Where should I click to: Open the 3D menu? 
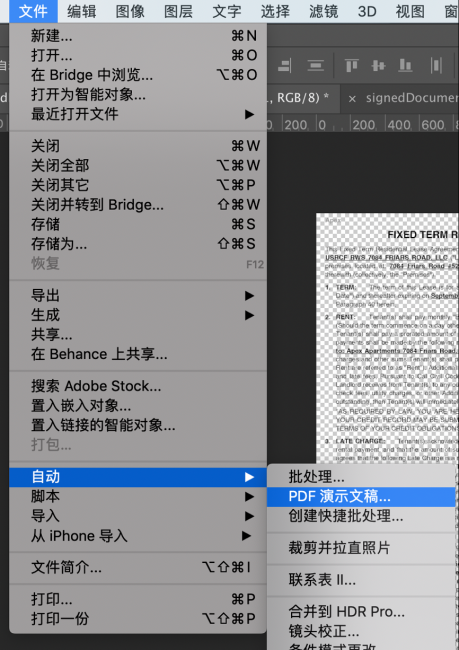[x=367, y=11]
